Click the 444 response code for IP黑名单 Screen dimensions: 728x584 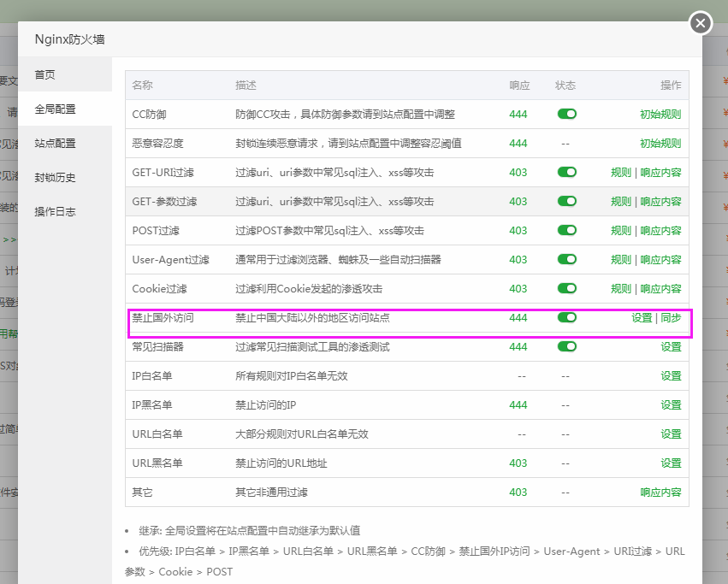click(x=518, y=405)
